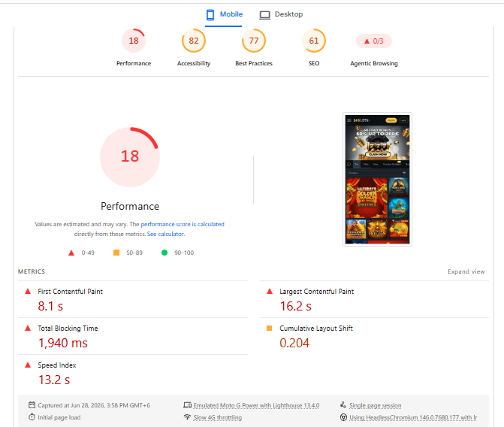Screen dimensions: 504x427
Task: Click the red triangle in Agentic Browsing badge
Action: click(x=367, y=41)
